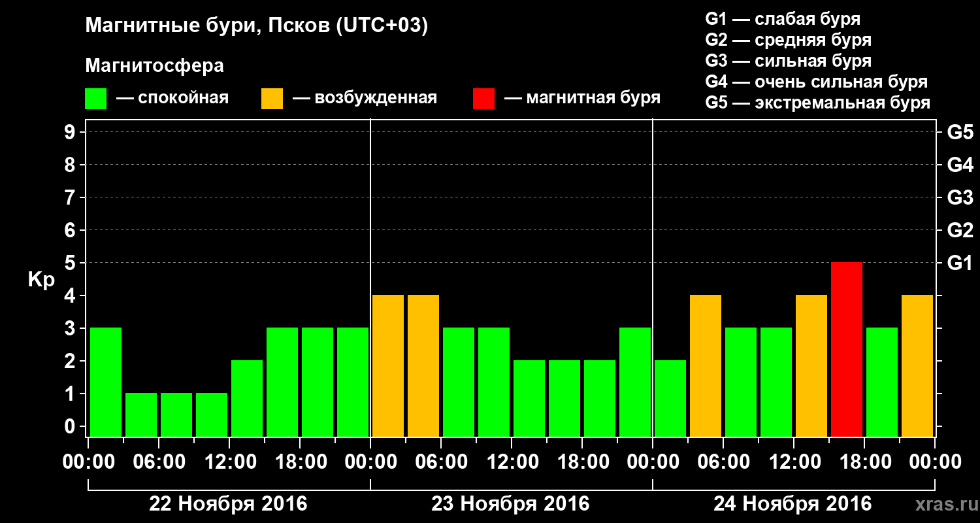
Task: Click the '12:00' time label above 22 Ноября
Action: pos(229,462)
